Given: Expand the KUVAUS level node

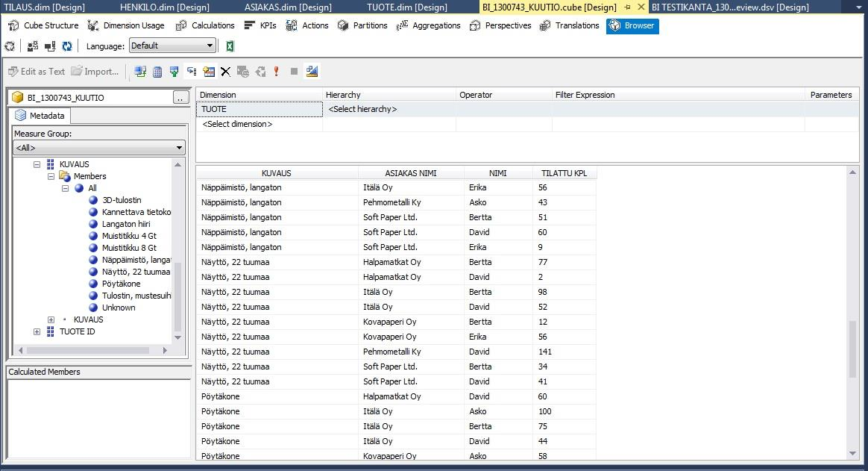Looking at the screenshot, I should [x=51, y=319].
